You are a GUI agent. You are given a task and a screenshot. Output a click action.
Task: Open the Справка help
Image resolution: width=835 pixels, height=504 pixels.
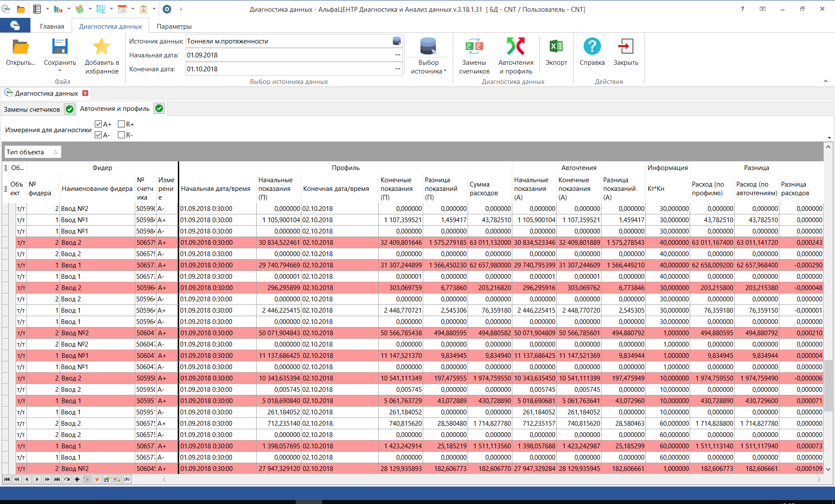(592, 52)
